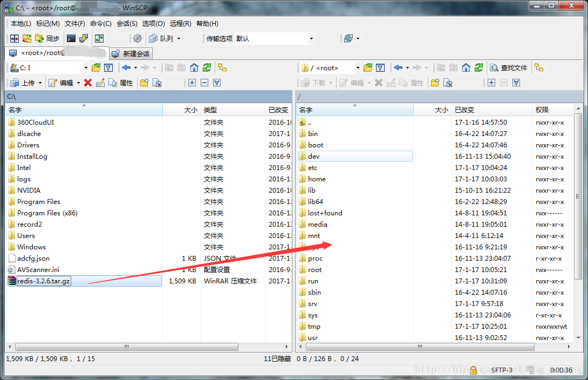The width and height of the screenshot is (588, 380).
Task: Click the 队列 queue button
Action: (161, 38)
